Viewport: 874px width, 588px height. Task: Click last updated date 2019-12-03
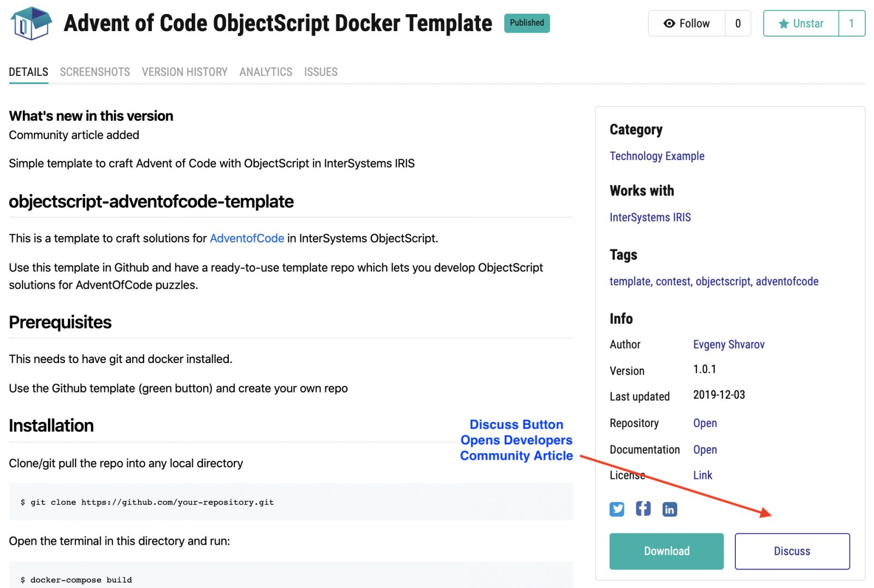coord(719,395)
